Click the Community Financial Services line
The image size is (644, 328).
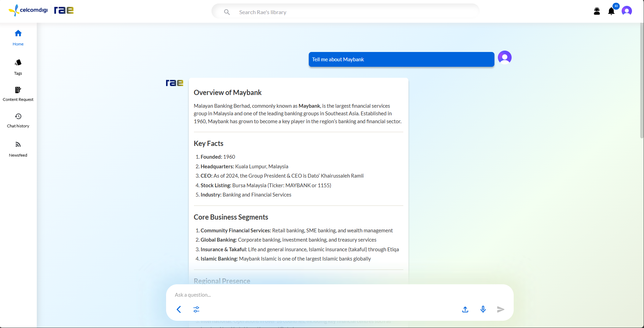(294, 231)
